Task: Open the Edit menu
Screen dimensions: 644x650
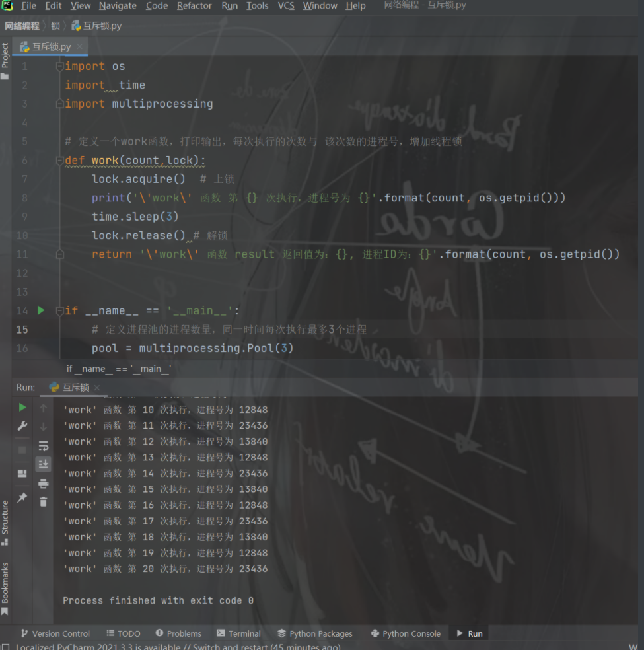Action: point(53,5)
